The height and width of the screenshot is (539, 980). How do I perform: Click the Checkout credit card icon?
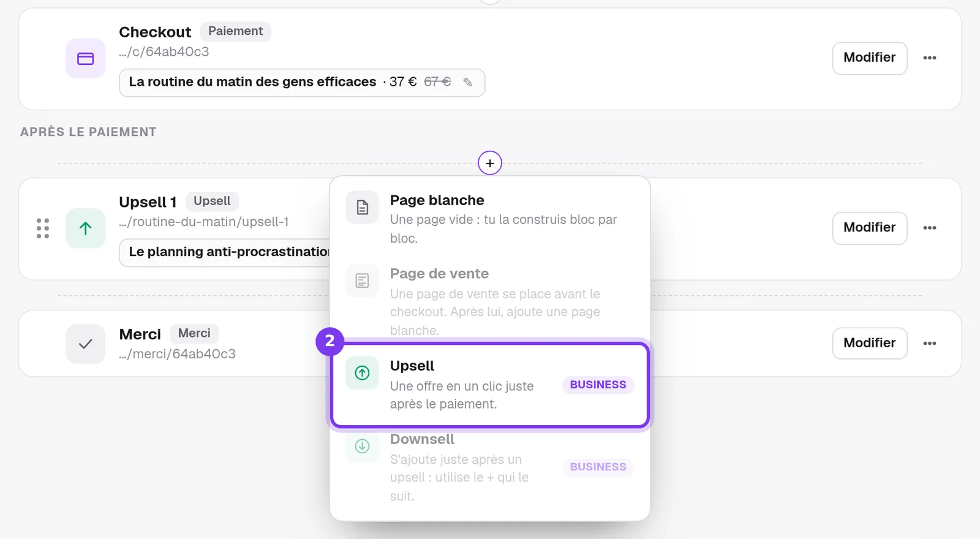(86, 59)
